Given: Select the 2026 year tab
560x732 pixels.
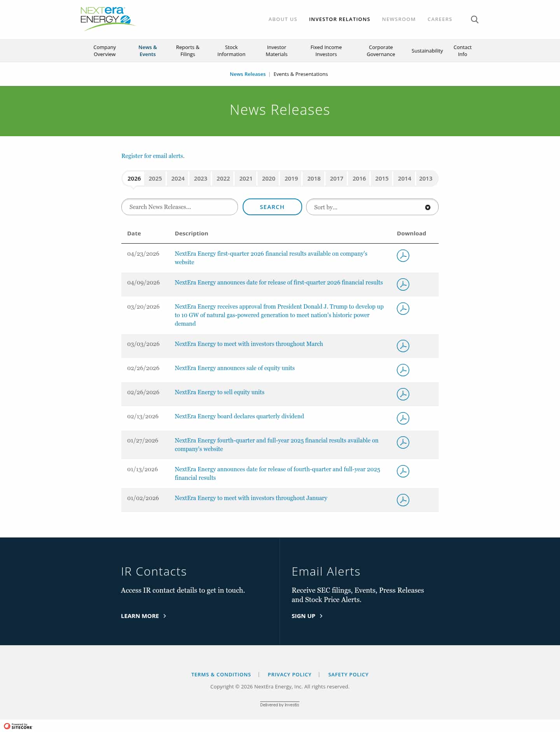Looking at the screenshot, I should click(x=134, y=179).
